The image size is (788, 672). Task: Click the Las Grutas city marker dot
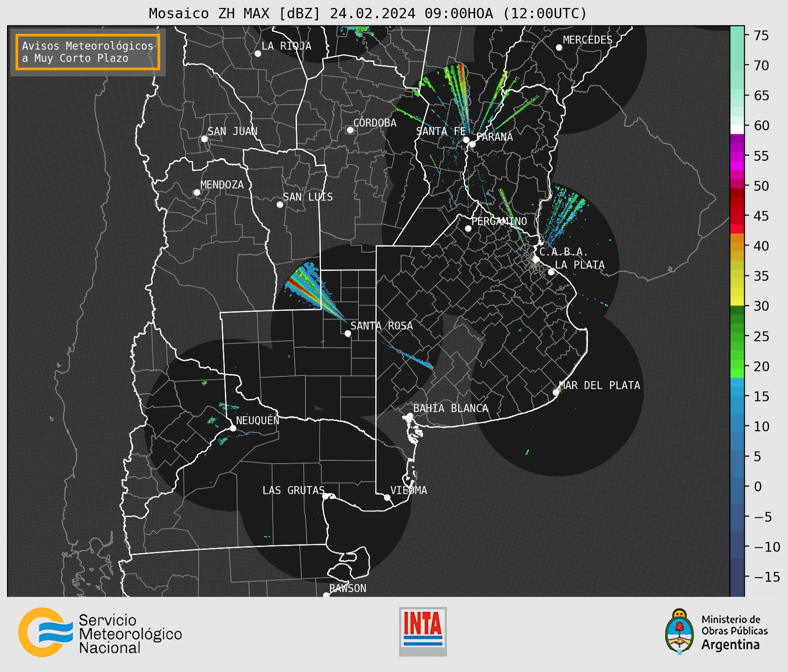click(x=326, y=496)
